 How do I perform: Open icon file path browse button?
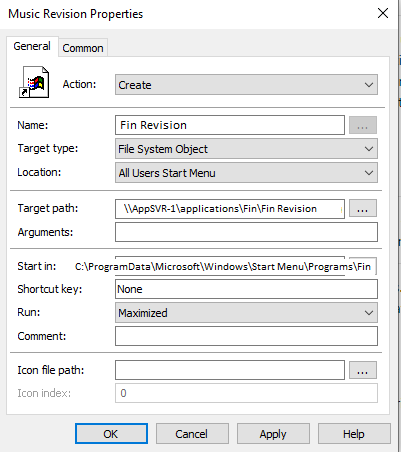click(x=363, y=370)
